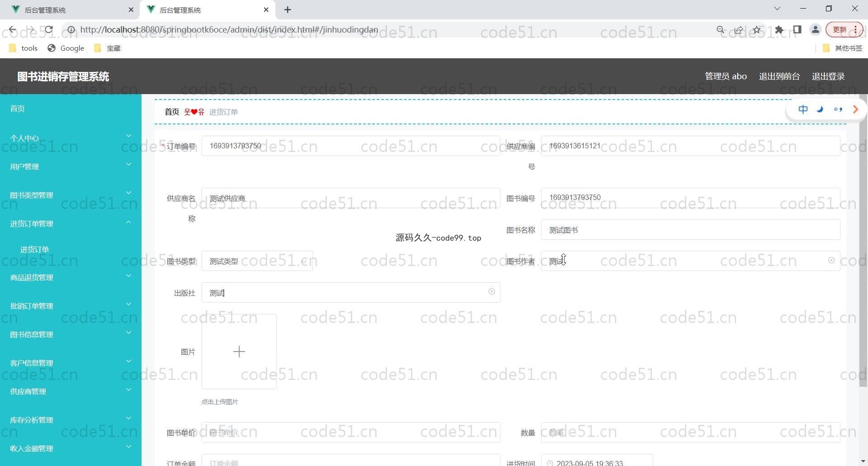868x466 pixels.
Task: Expand the 供应商管理 sidebar section
Action: 71,391
